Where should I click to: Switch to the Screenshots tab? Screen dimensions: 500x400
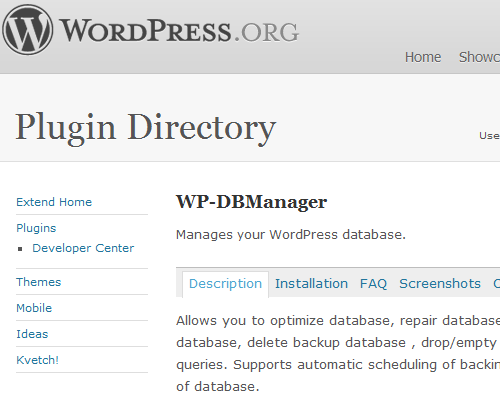[440, 284]
